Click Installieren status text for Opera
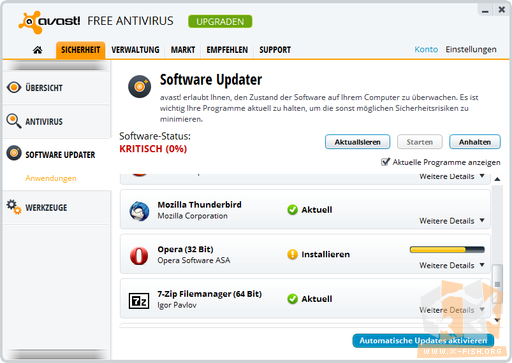The image size is (512, 363). tap(326, 254)
